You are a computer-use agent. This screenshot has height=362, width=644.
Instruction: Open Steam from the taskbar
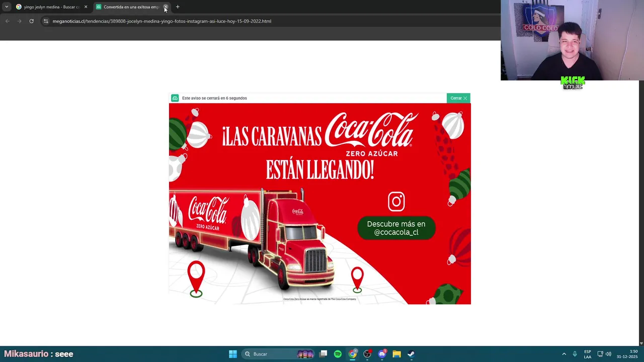411,354
